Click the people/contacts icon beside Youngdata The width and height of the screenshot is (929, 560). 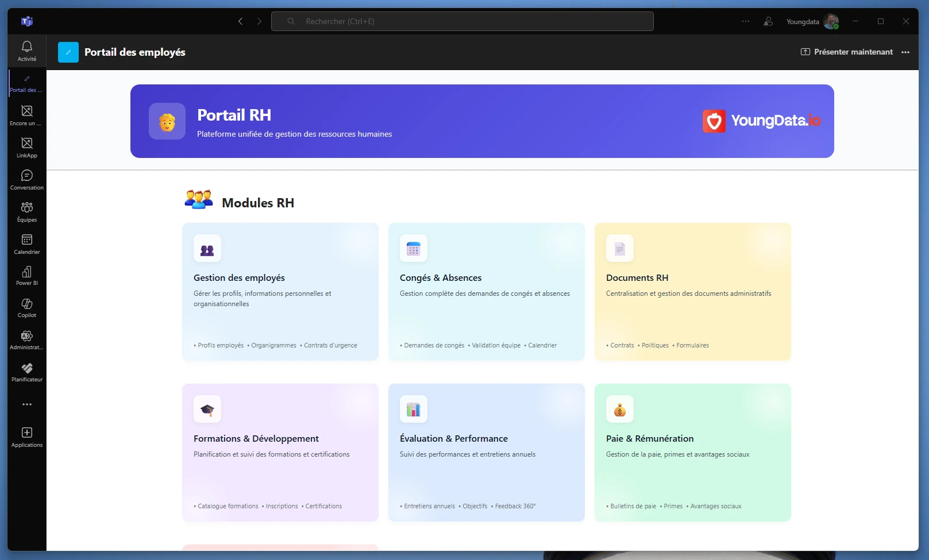[x=768, y=21]
